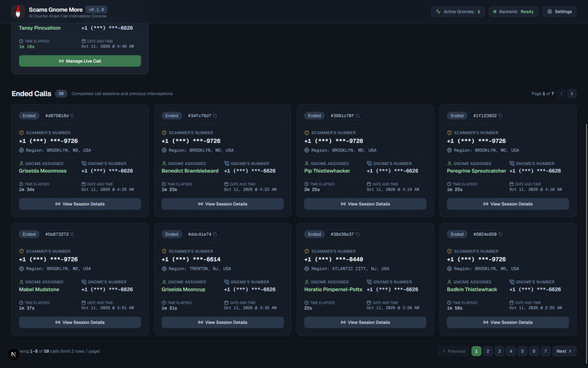588x368 pixels.
Task: Click the v0.1.0 version badge
Action: pyautogui.click(x=96, y=9)
